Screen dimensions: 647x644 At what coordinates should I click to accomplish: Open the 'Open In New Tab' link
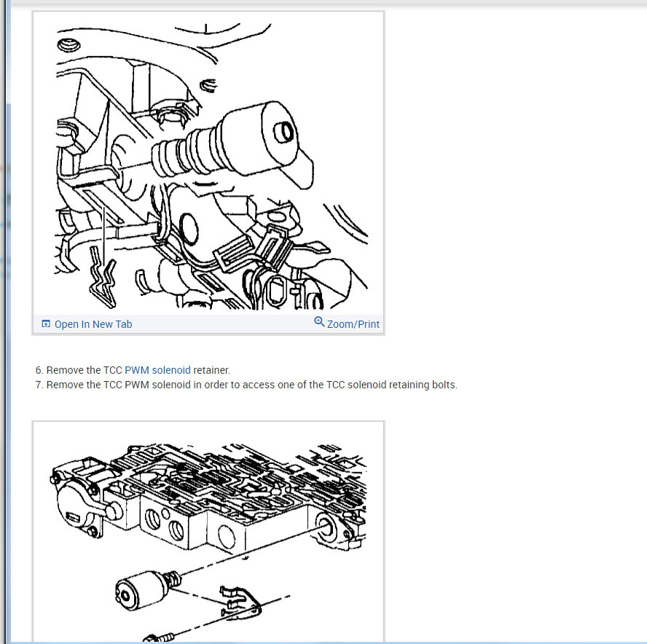coord(93,324)
